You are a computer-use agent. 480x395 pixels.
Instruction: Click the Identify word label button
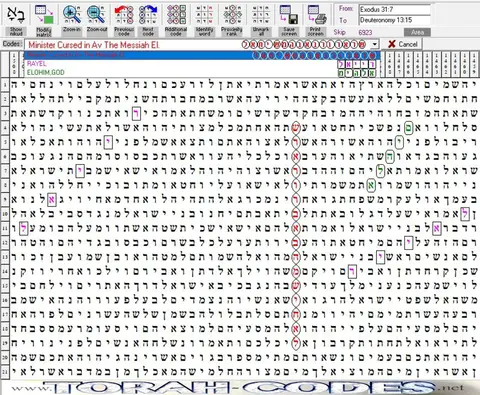[204, 32]
